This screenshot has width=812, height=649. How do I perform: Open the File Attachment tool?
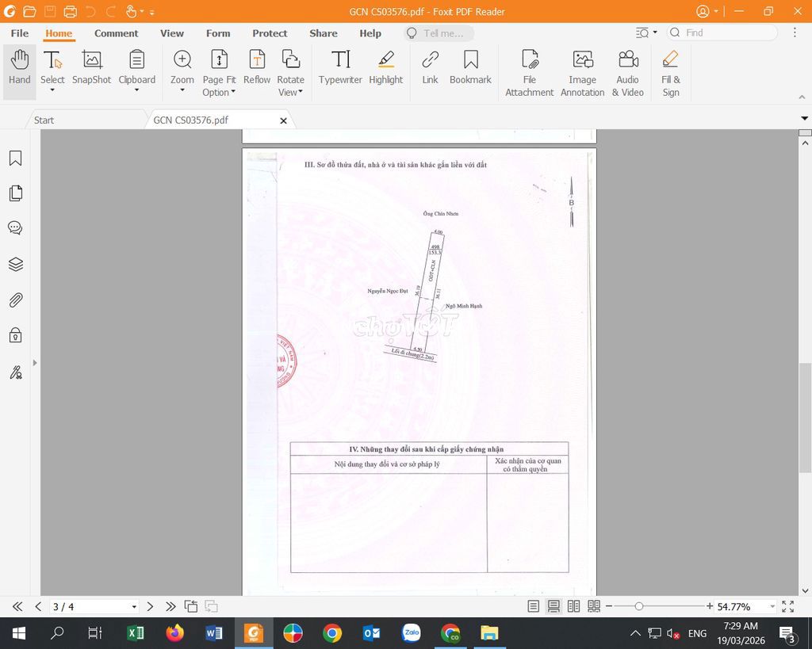pyautogui.click(x=529, y=73)
